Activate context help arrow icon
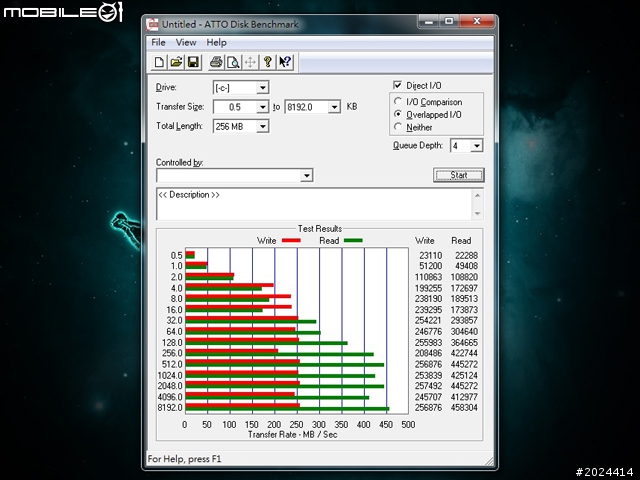Screen dimensions: 640x480 (285, 62)
